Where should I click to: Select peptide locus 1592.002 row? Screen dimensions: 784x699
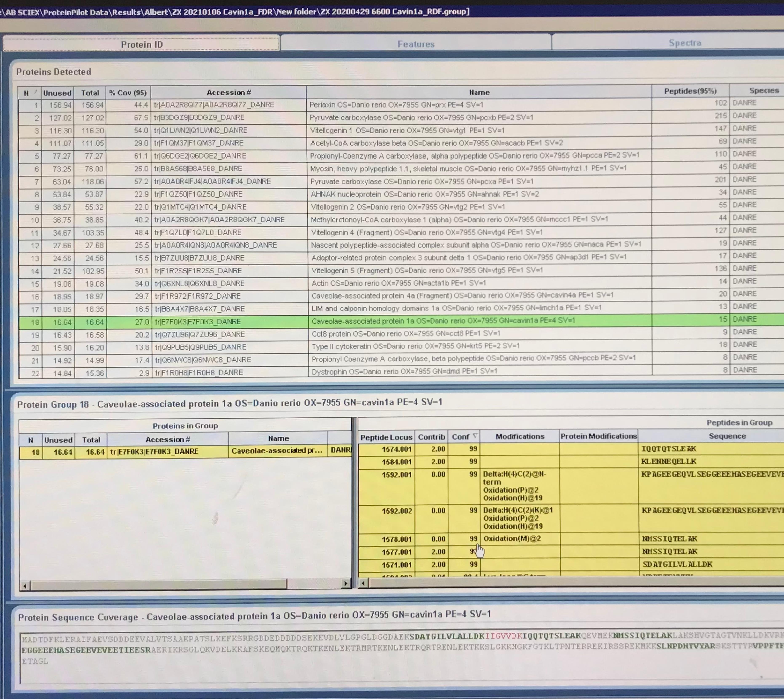tap(571, 519)
